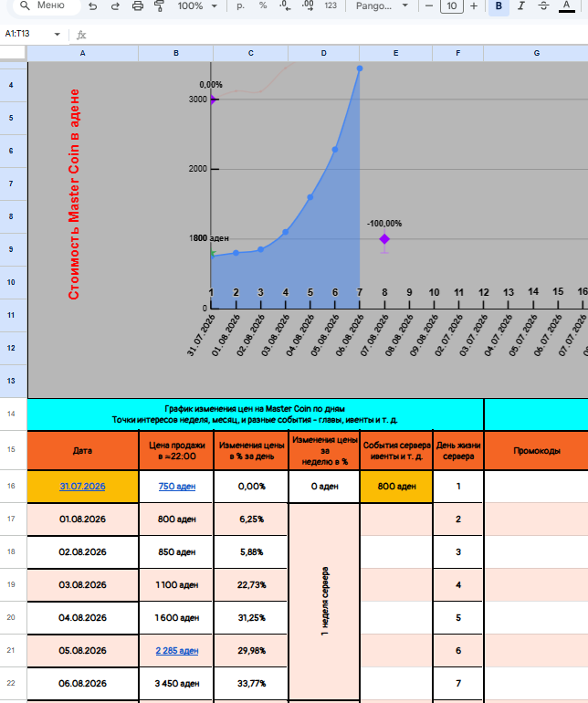Click the Undo arrow icon
Viewport: 588px width, 703px height.
coord(93,6)
